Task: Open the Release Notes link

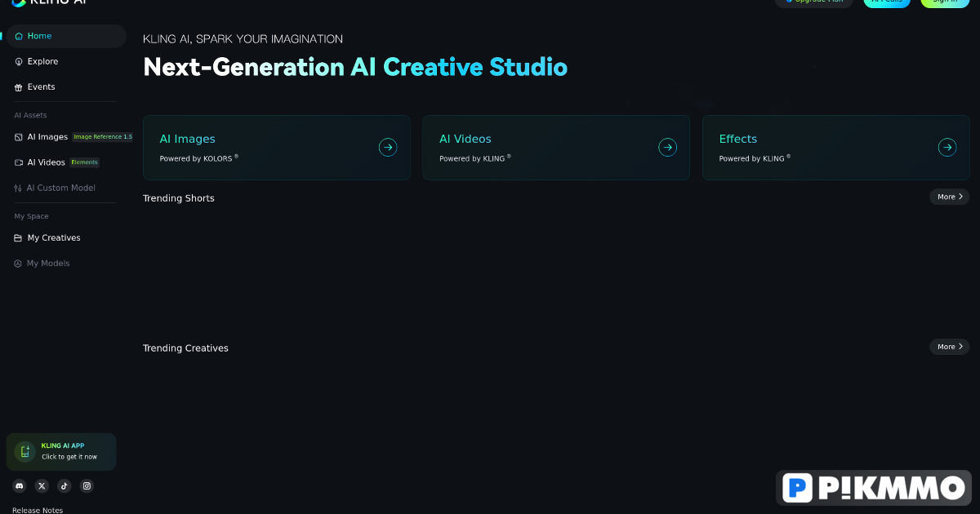Action: point(38,510)
